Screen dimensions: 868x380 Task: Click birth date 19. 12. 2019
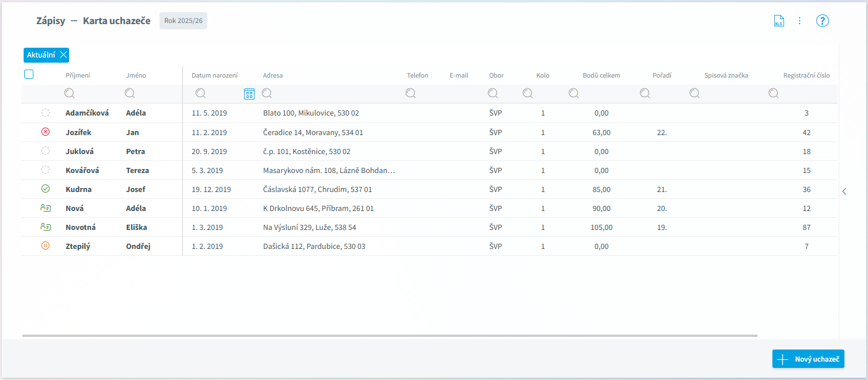(211, 189)
